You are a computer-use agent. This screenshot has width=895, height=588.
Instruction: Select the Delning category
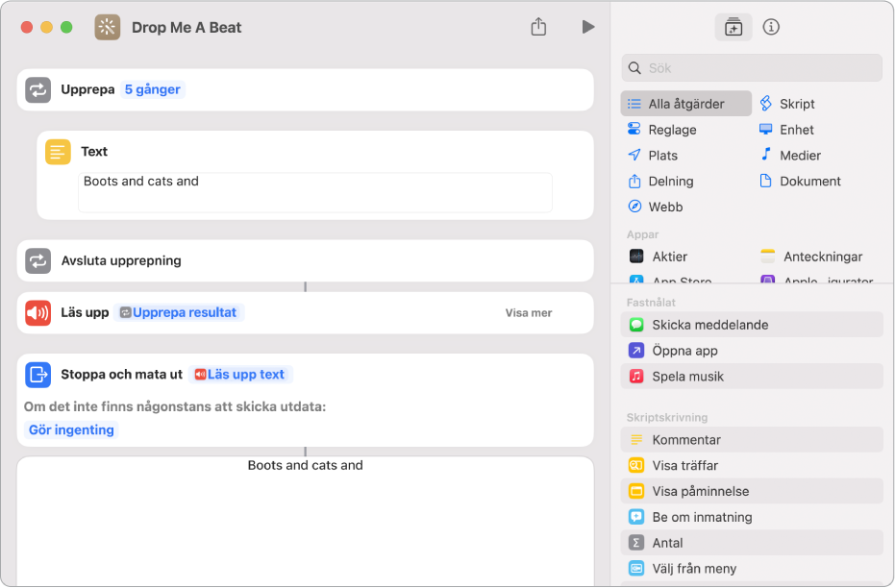pyautogui.click(x=660, y=182)
